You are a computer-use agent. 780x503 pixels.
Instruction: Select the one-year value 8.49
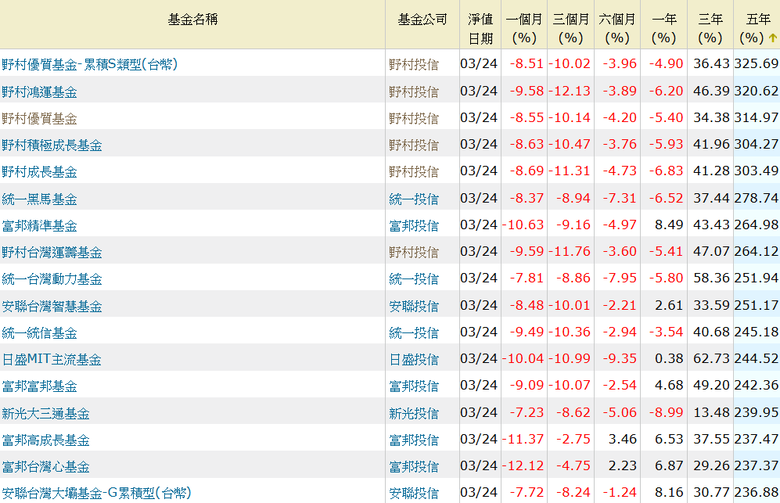669,225
